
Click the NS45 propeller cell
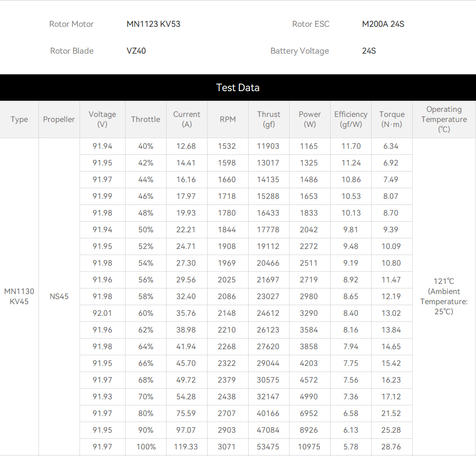click(59, 297)
